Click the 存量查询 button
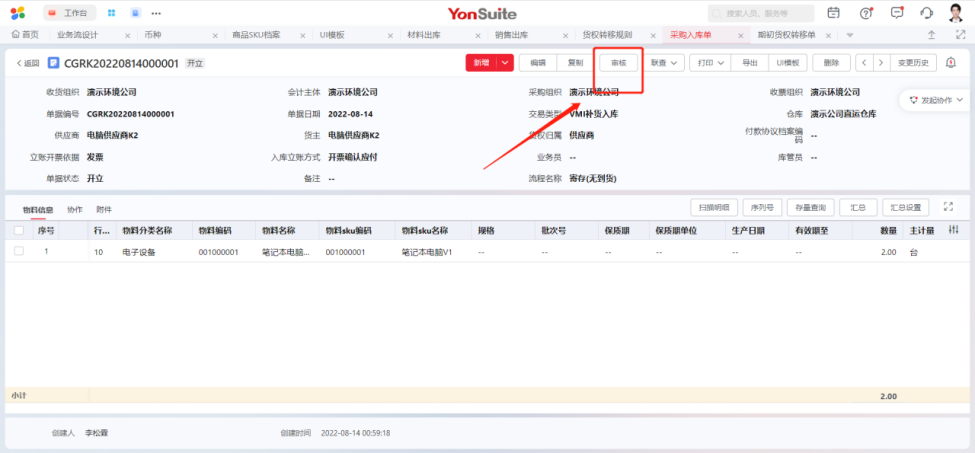 click(x=809, y=207)
